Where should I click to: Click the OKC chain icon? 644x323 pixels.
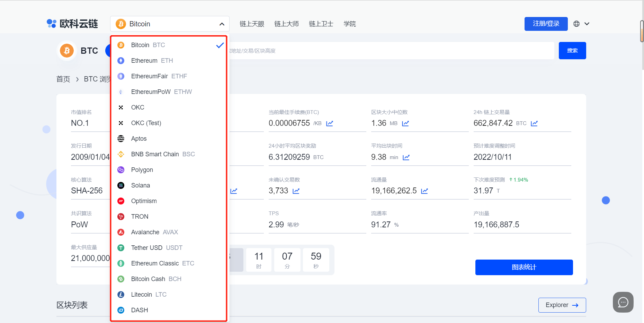tap(121, 107)
